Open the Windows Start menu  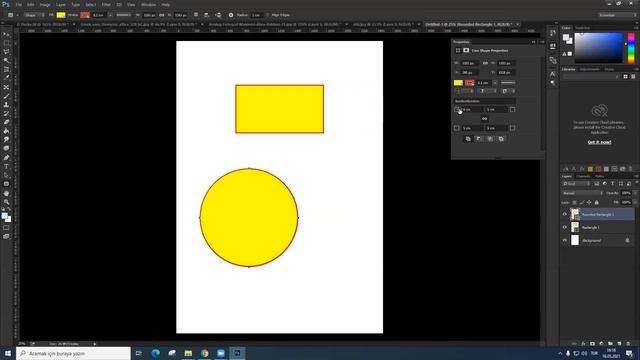[8, 353]
